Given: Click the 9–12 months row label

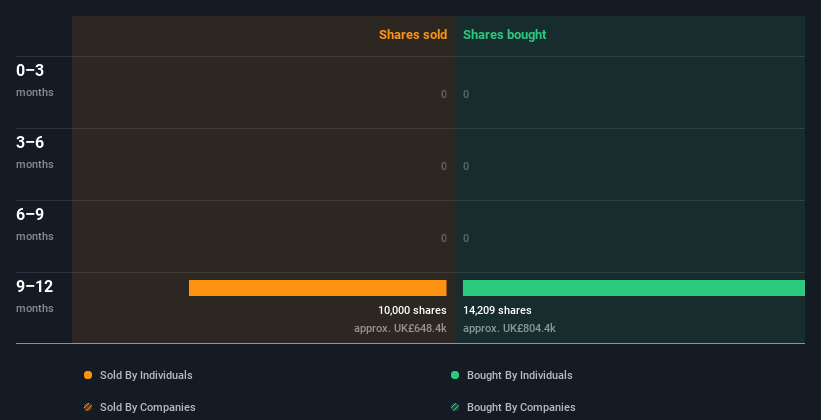Looking at the screenshot, I should click(x=34, y=295).
